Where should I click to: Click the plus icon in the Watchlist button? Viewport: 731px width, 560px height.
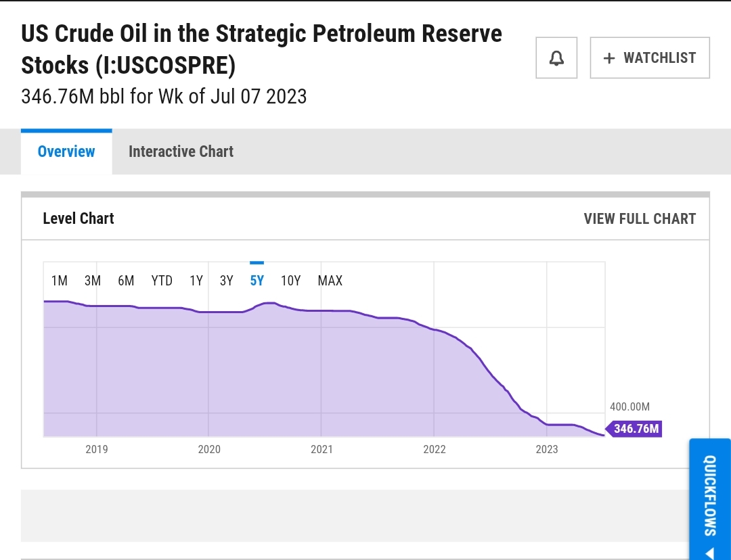point(609,58)
